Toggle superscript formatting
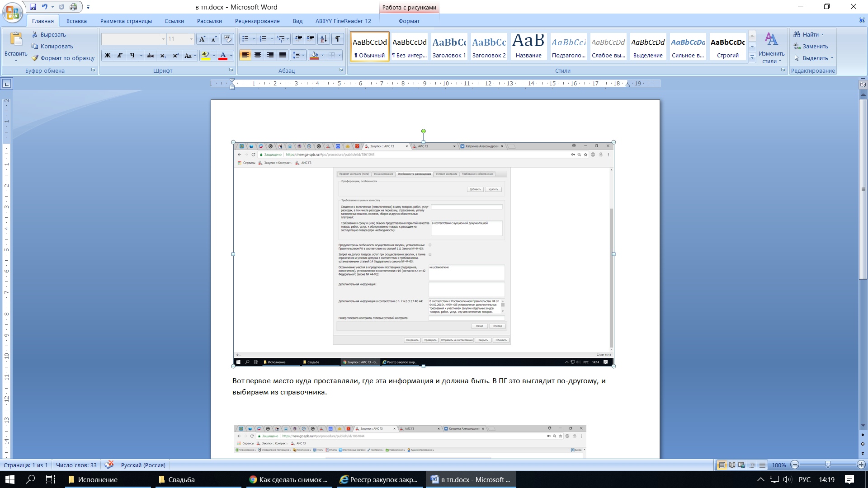Viewport: 868px width, 488px height. [x=175, y=56]
